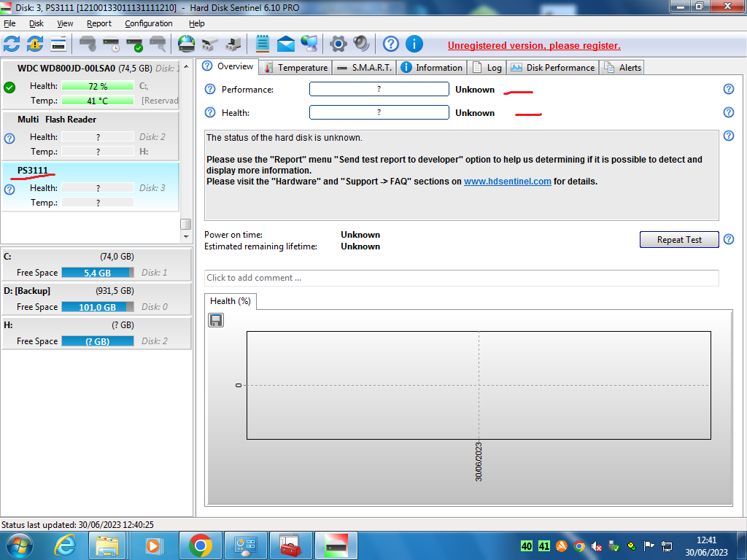Click the Repeat Test button
Viewport: 747px width, 560px height.
pyautogui.click(x=679, y=239)
